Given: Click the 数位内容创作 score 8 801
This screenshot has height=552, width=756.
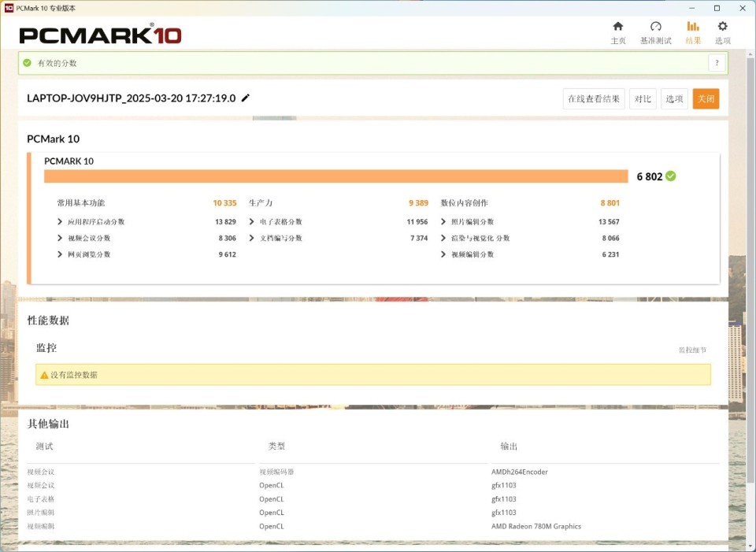Looking at the screenshot, I should click(x=610, y=203).
